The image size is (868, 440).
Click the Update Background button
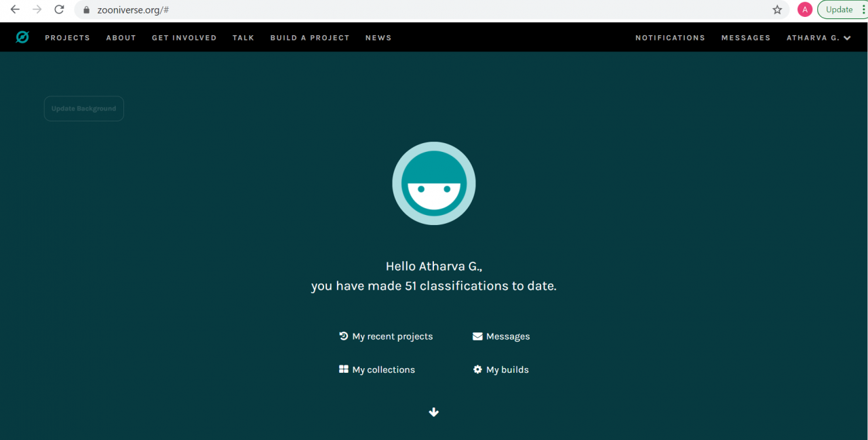84,108
